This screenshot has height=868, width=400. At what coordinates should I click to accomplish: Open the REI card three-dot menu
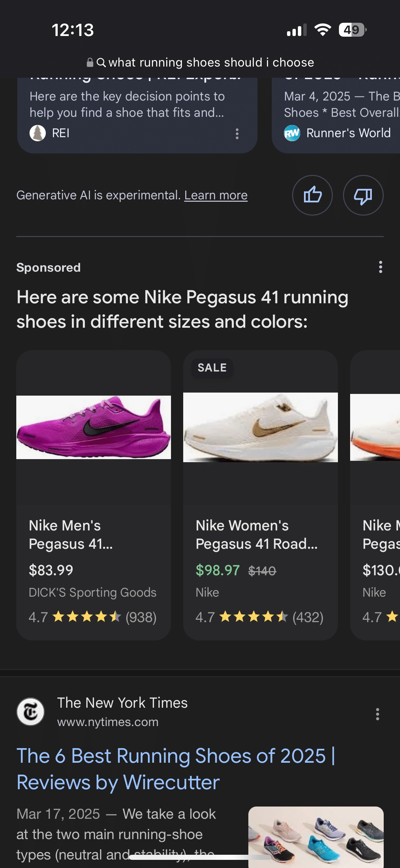pyautogui.click(x=237, y=133)
